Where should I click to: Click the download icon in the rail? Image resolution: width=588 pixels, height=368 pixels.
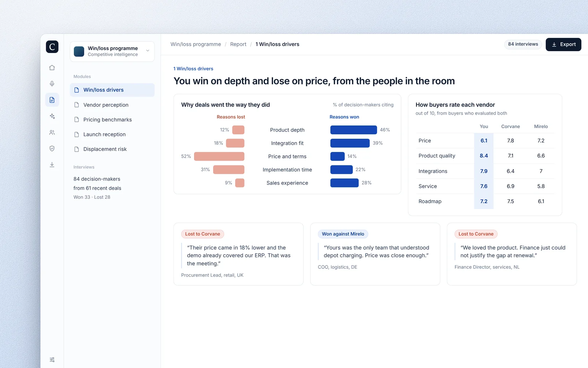[x=52, y=164]
